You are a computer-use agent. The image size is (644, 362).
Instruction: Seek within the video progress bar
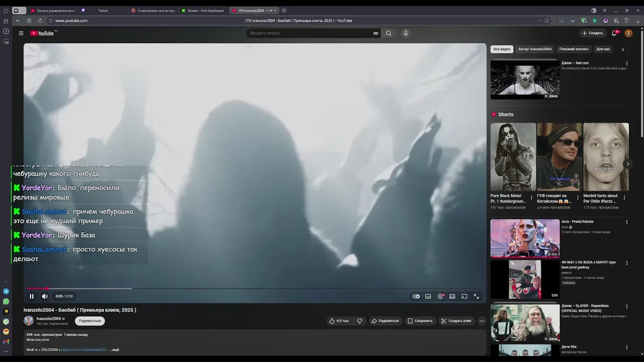point(255,289)
